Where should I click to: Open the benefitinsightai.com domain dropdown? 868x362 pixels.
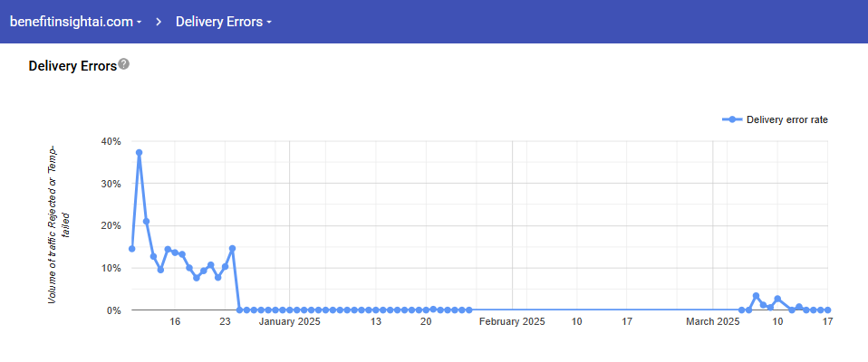(74, 21)
